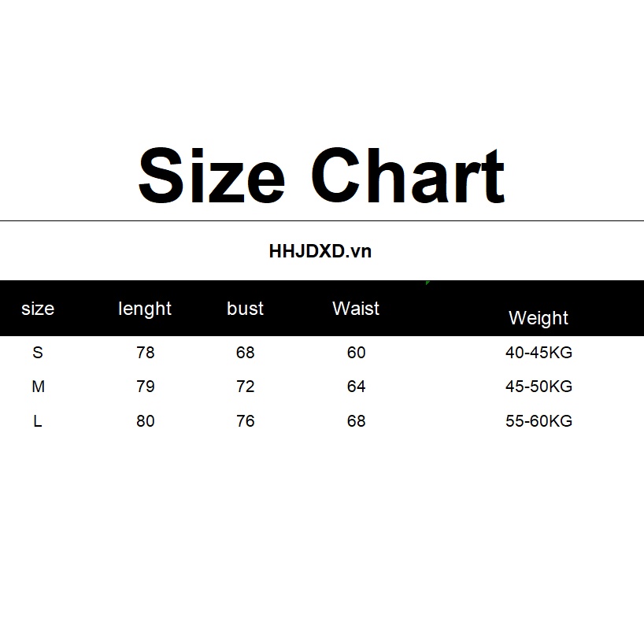This screenshot has width=644, height=644.
Task: Select the M size row label
Action: coord(38,387)
